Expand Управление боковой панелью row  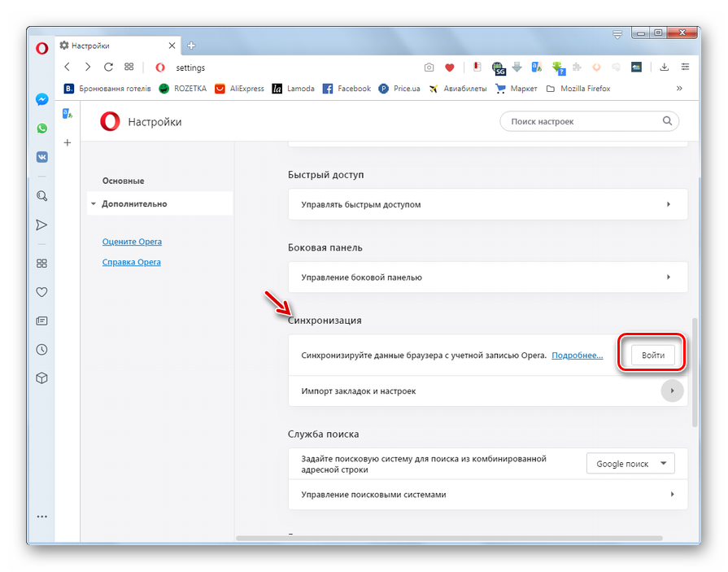[x=487, y=277]
